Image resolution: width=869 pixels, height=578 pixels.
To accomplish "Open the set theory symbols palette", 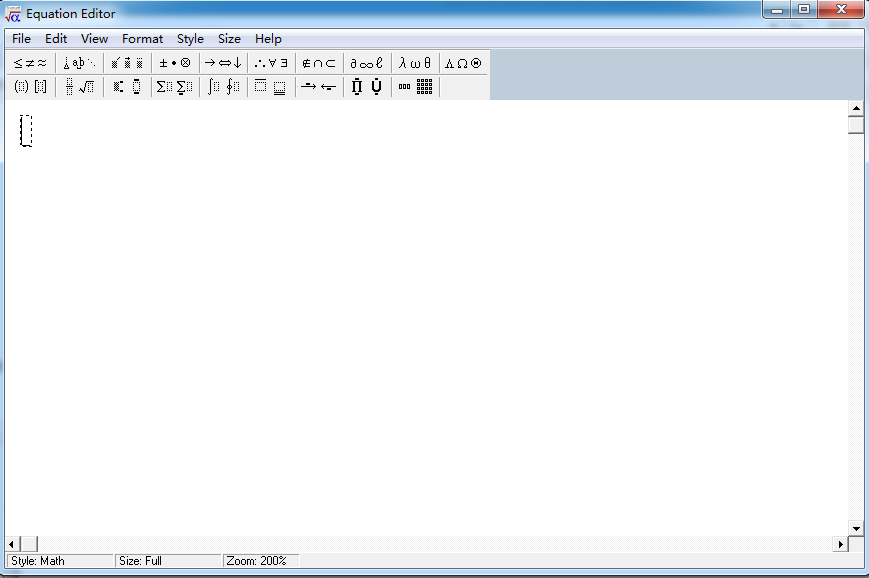I will tap(318, 62).
